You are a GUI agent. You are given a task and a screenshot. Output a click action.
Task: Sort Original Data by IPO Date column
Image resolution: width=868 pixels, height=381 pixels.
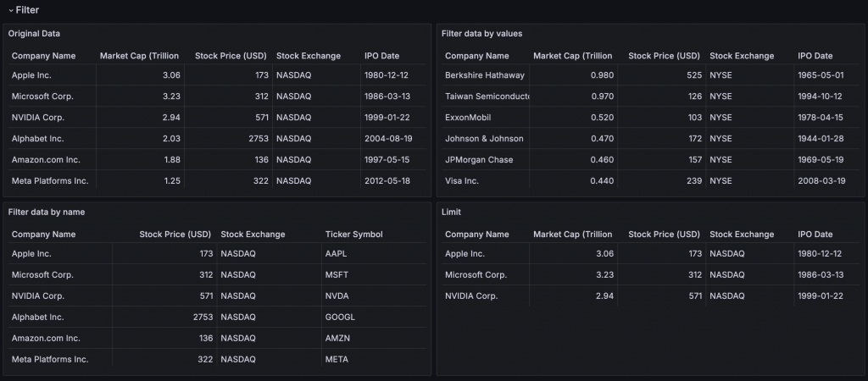381,56
